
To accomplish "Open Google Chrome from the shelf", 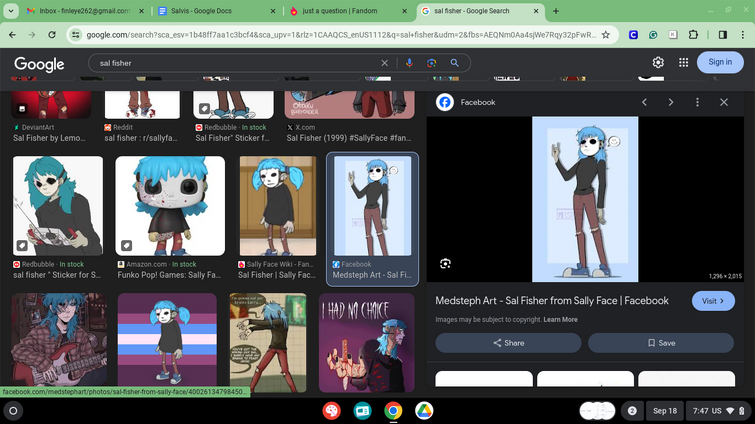I will 393,411.
